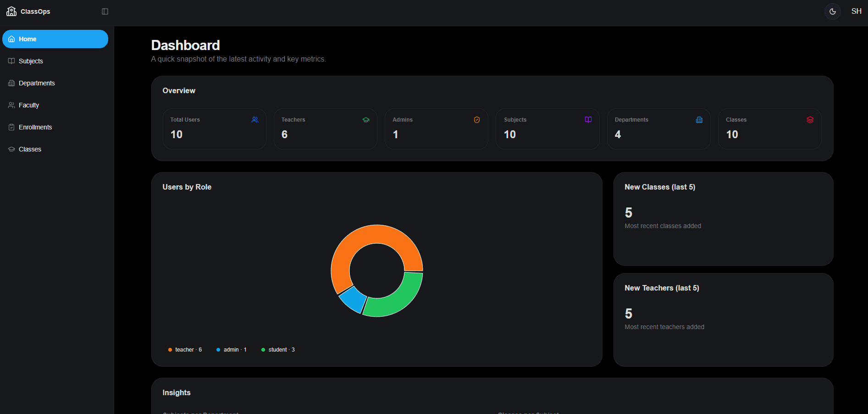The image size is (868, 414).
Task: Click the Classes graduation cap icon in sidebar
Action: click(x=11, y=149)
